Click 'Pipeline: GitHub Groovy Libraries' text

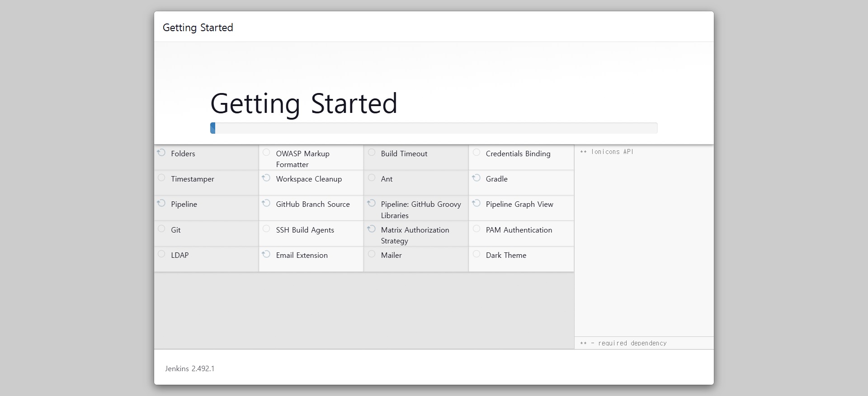[421, 210]
